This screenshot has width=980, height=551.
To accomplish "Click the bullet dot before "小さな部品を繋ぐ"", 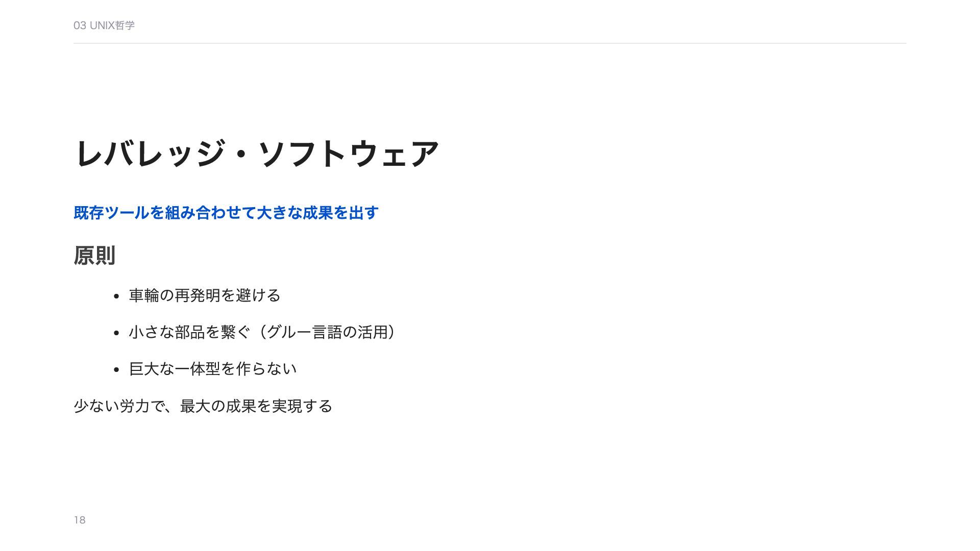I will coord(116,333).
